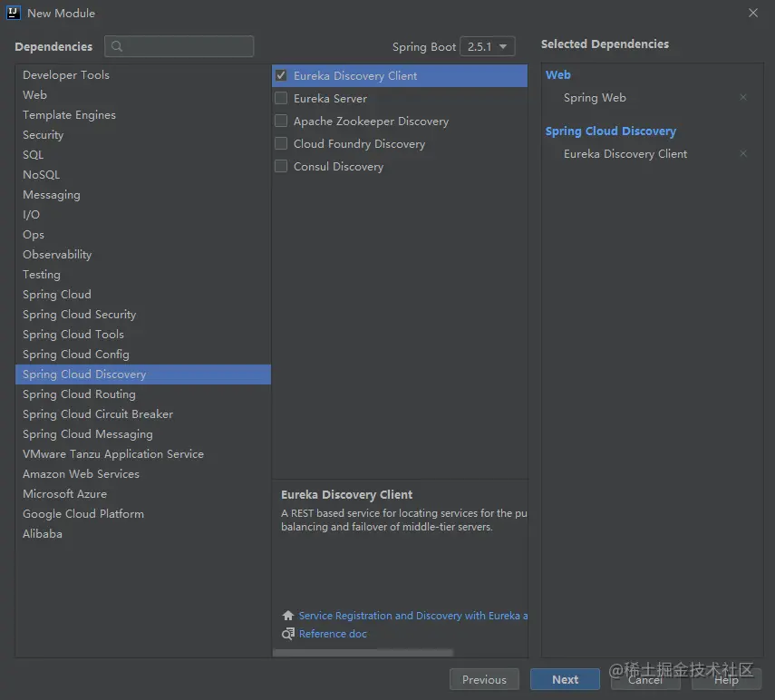Remove Eureka Discovery Client with its x icon
Screen dimensions: 775x700
tap(743, 154)
